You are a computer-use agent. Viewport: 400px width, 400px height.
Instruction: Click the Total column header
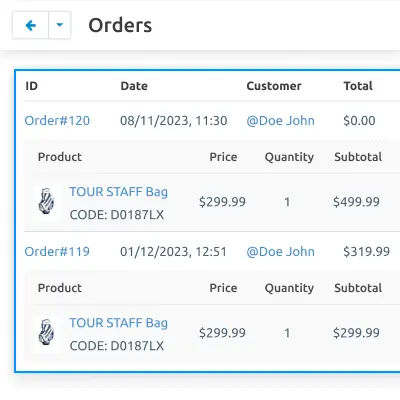pos(358,86)
